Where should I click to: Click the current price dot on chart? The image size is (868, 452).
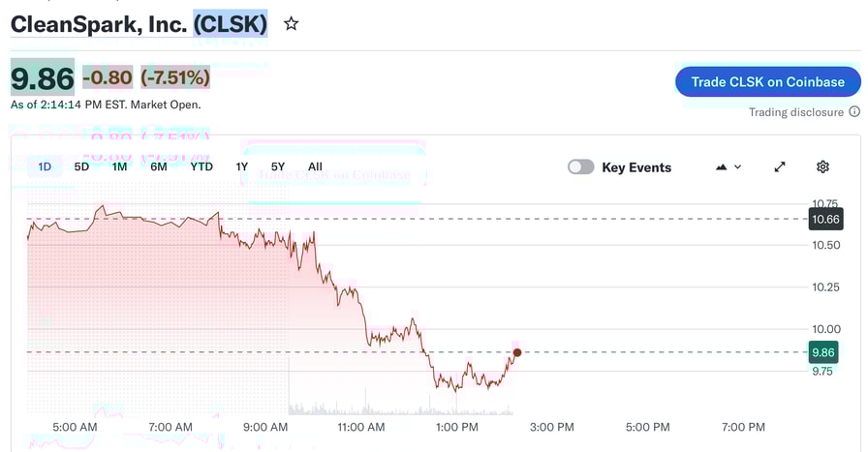(517, 352)
